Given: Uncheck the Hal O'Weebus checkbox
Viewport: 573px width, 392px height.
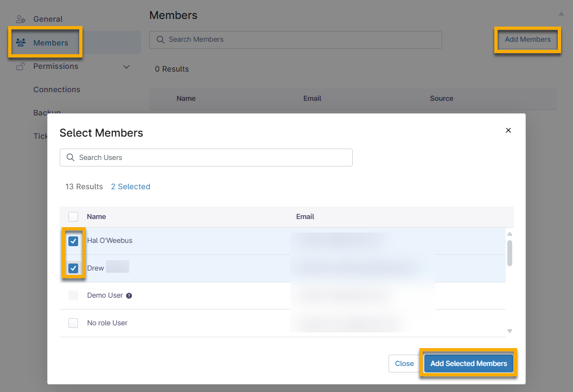Looking at the screenshot, I should (73, 241).
